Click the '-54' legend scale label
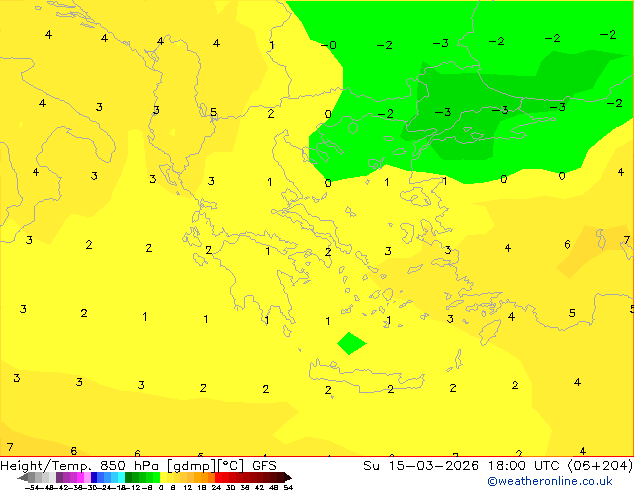 tap(32, 487)
